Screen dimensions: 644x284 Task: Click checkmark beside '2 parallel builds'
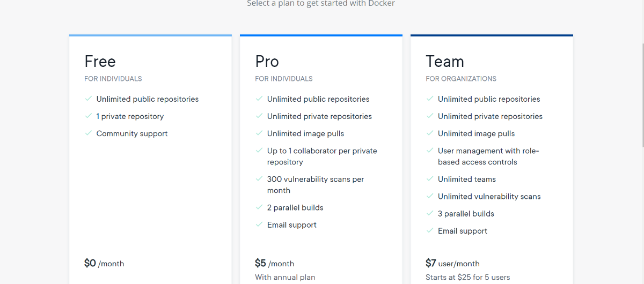pyautogui.click(x=259, y=207)
